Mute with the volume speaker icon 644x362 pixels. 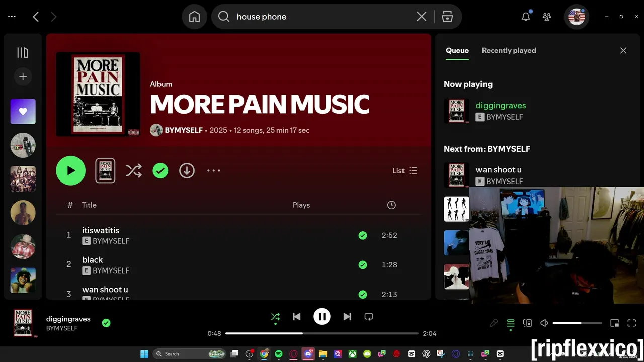pos(544,323)
